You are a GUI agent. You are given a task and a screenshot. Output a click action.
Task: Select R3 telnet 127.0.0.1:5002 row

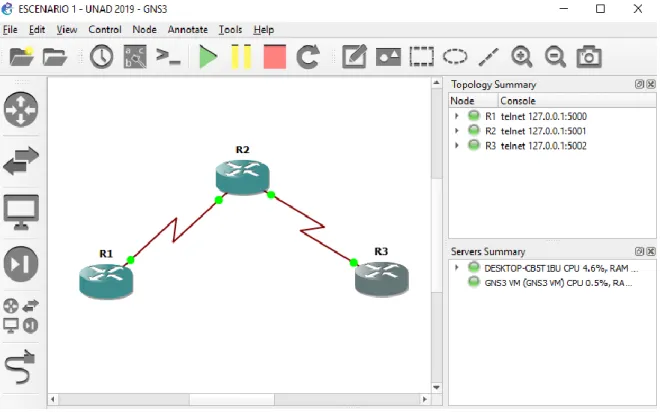pos(552,146)
